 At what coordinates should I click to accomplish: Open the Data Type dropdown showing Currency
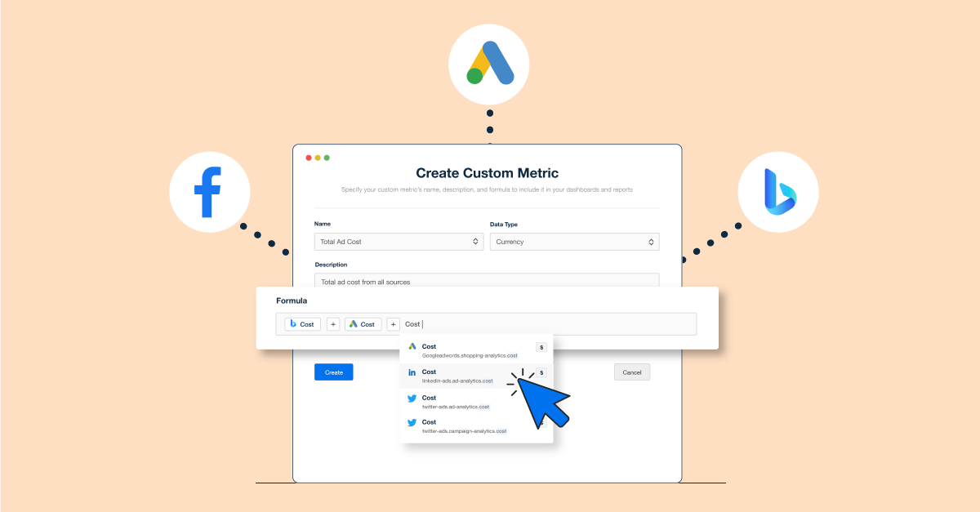pyautogui.click(x=574, y=241)
